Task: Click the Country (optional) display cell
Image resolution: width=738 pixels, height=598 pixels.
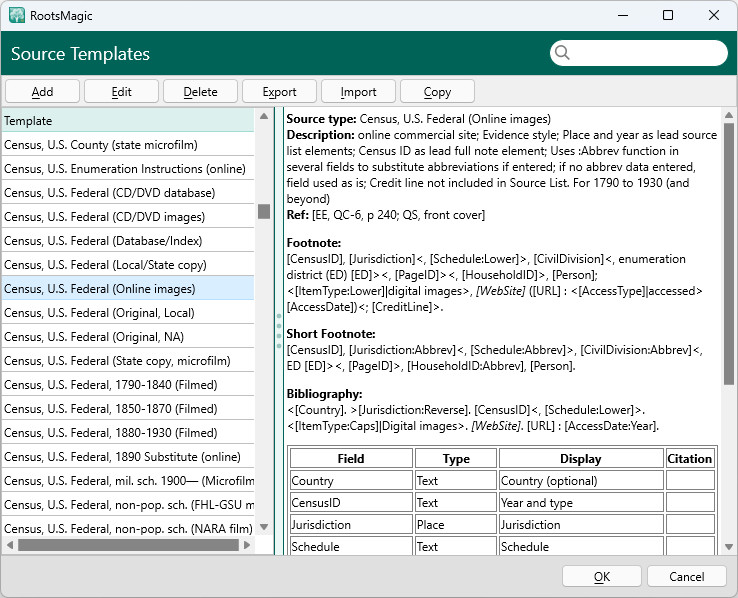Action: pos(581,480)
